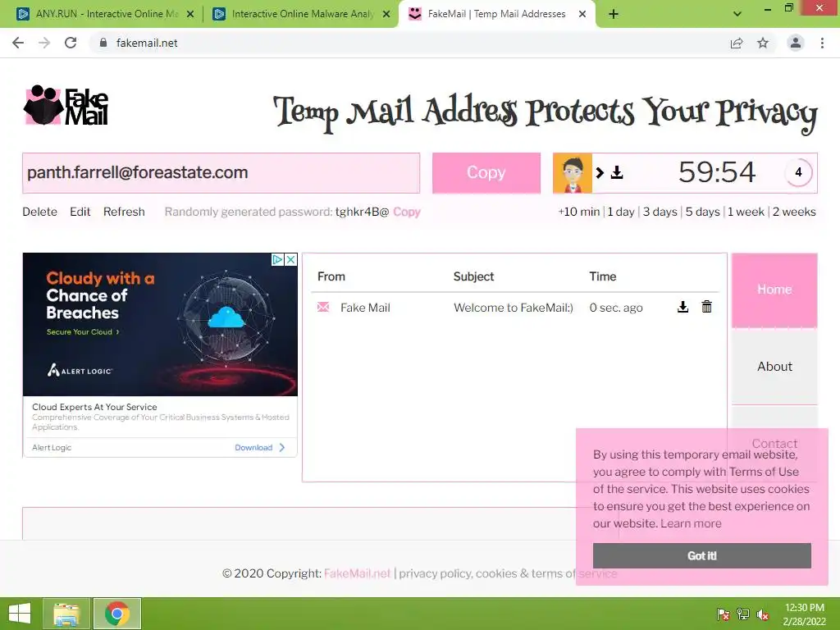The image size is (840, 630).
Task: Set mailbox lifetime to 5 days
Action: click(x=702, y=212)
